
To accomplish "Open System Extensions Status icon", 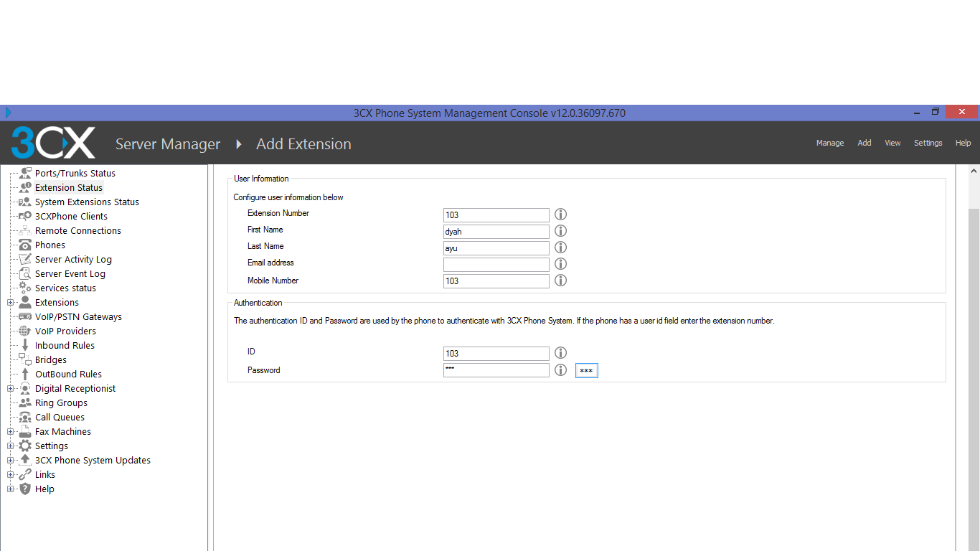I will point(25,202).
